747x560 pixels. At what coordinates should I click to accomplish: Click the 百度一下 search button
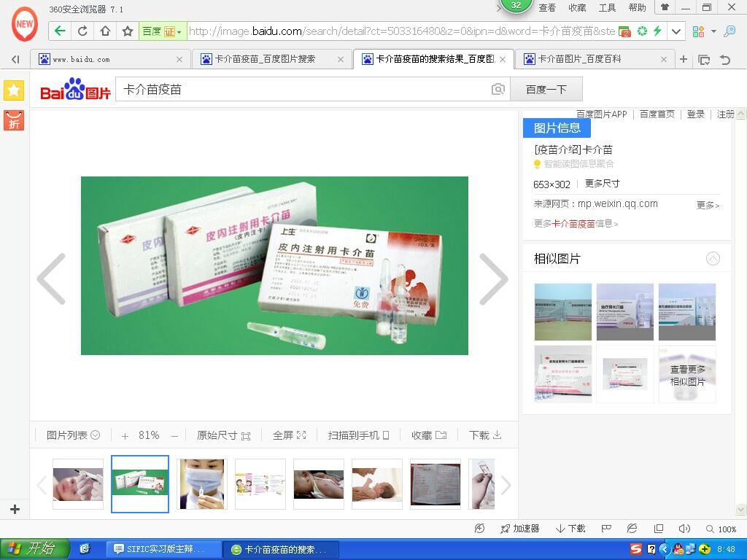[546, 87]
